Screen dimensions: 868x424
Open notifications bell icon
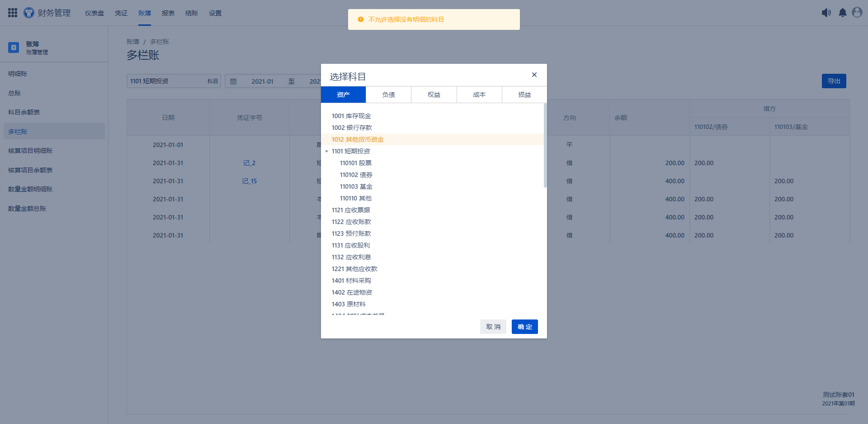click(843, 13)
